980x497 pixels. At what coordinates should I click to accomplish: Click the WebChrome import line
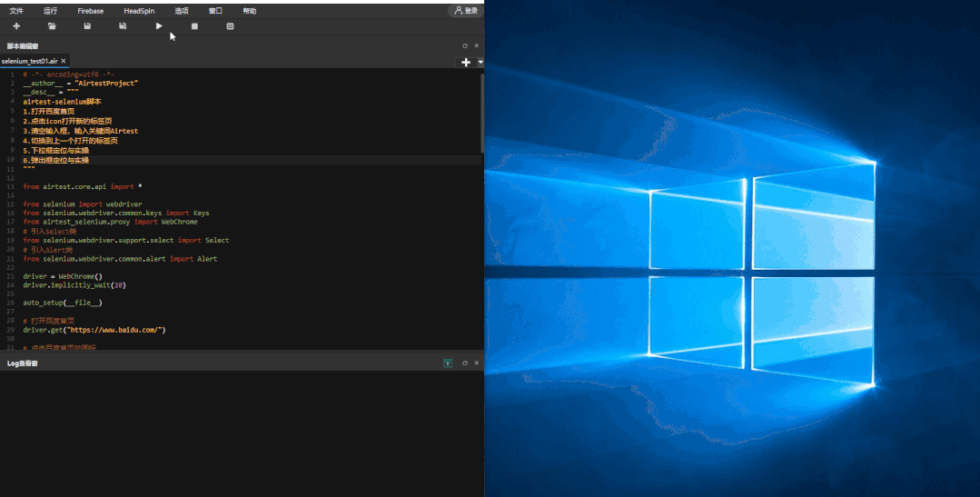110,222
